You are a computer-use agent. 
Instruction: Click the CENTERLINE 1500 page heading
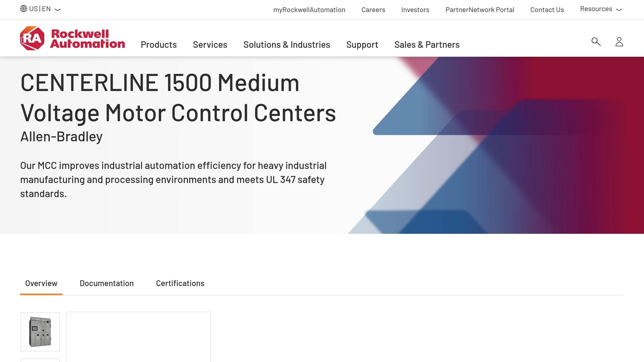tap(178, 98)
